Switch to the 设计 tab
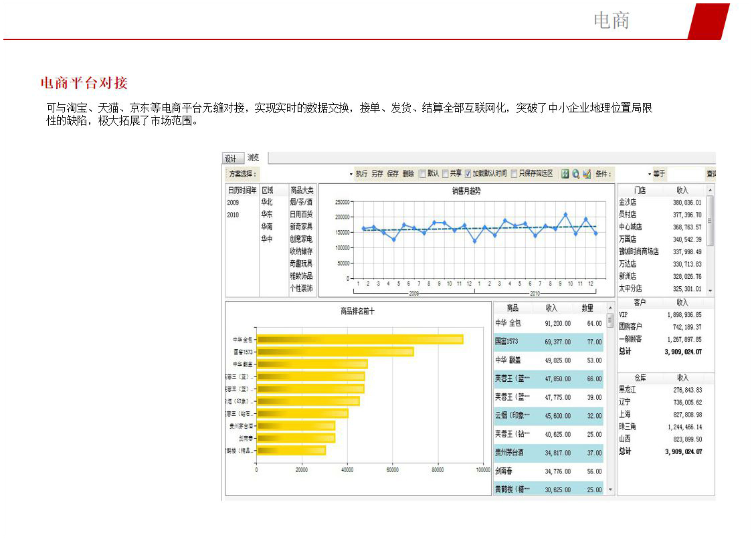The image size is (756, 539). coord(231,159)
